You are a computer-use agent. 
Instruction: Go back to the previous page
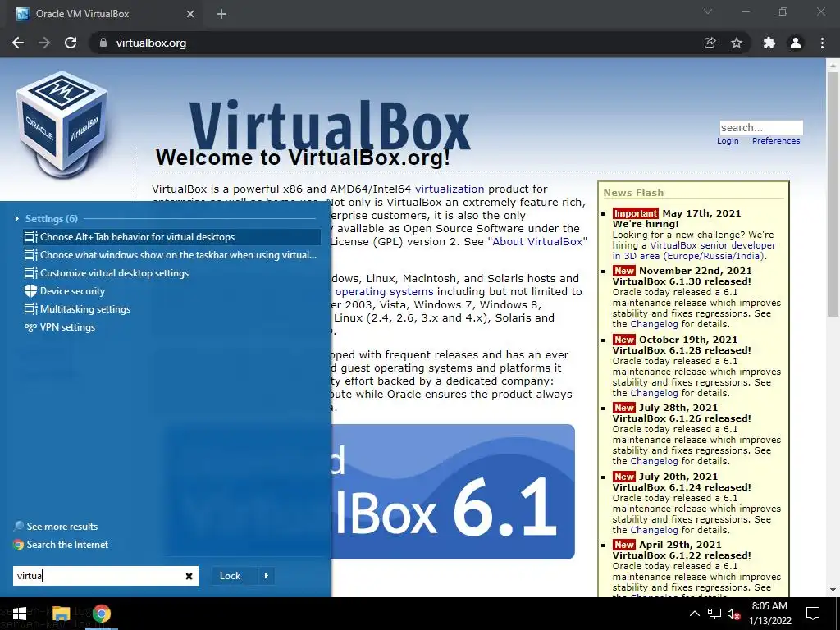tap(18, 43)
